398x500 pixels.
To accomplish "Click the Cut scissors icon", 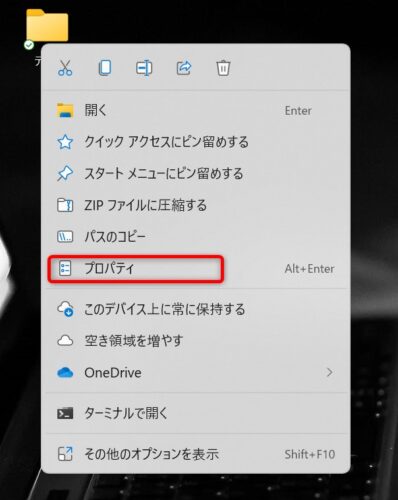I will point(65,68).
